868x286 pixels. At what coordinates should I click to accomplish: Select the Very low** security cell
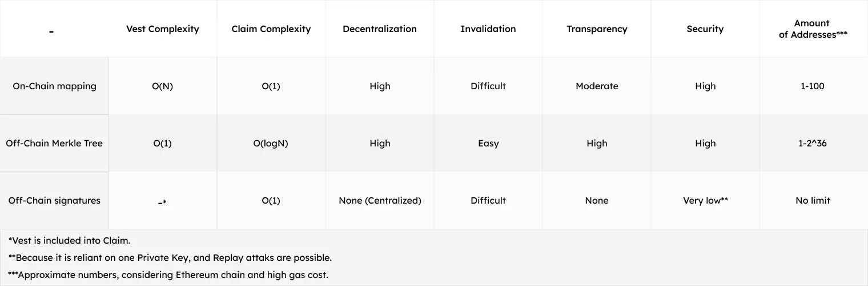(x=705, y=201)
